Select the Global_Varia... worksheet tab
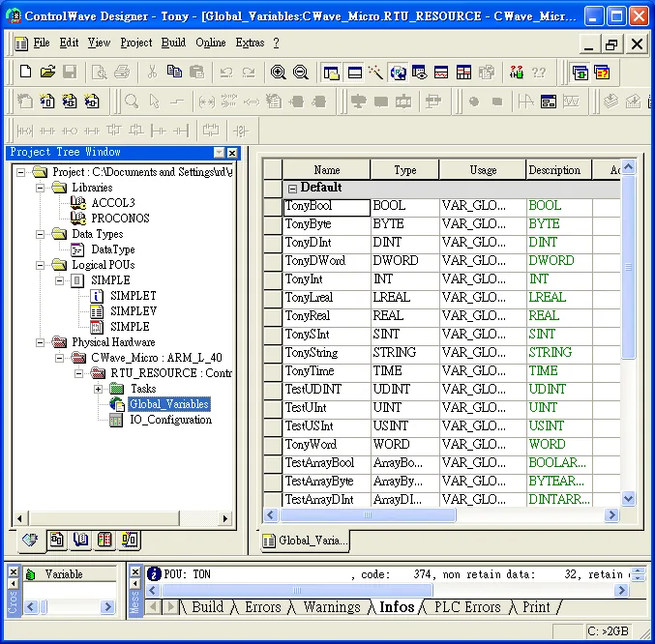 (306, 541)
